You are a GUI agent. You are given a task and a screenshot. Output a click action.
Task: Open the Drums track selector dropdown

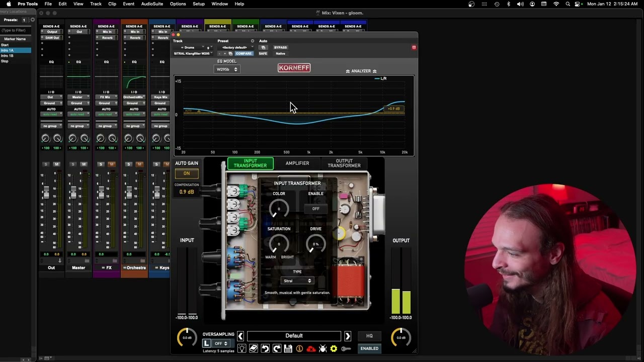191,47
